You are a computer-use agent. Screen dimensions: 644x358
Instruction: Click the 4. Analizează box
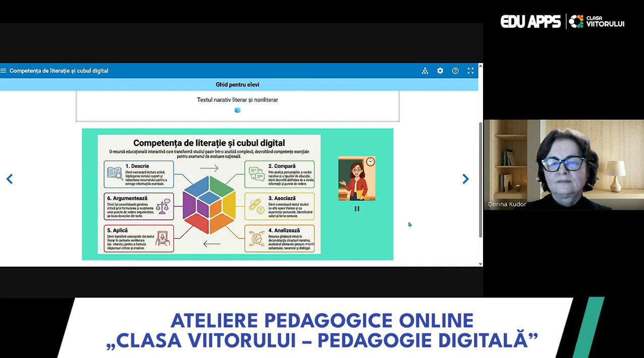click(280, 238)
